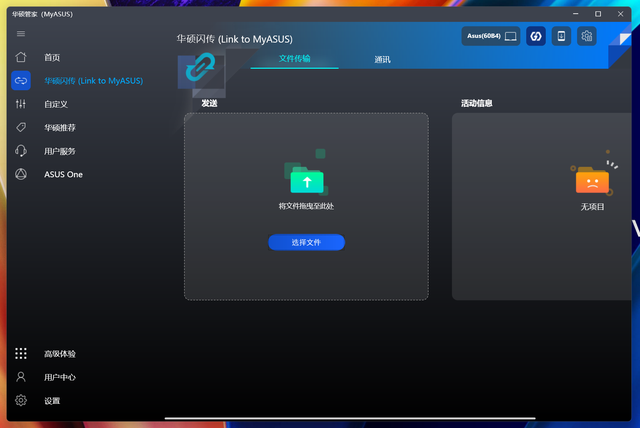Click the 将文件拖曳至此处 drop text
Screen dimensions: 640x428
306,206
